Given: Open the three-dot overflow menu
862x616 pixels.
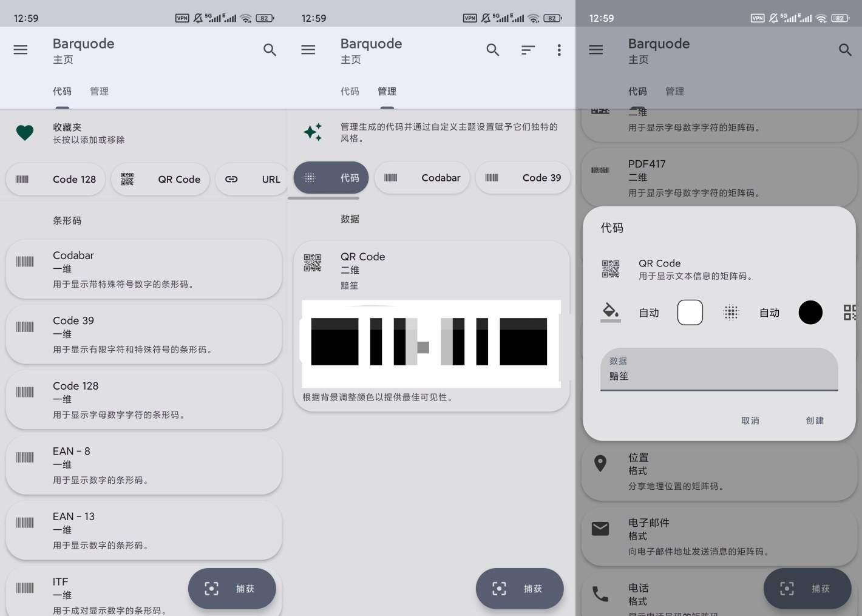Looking at the screenshot, I should [559, 50].
